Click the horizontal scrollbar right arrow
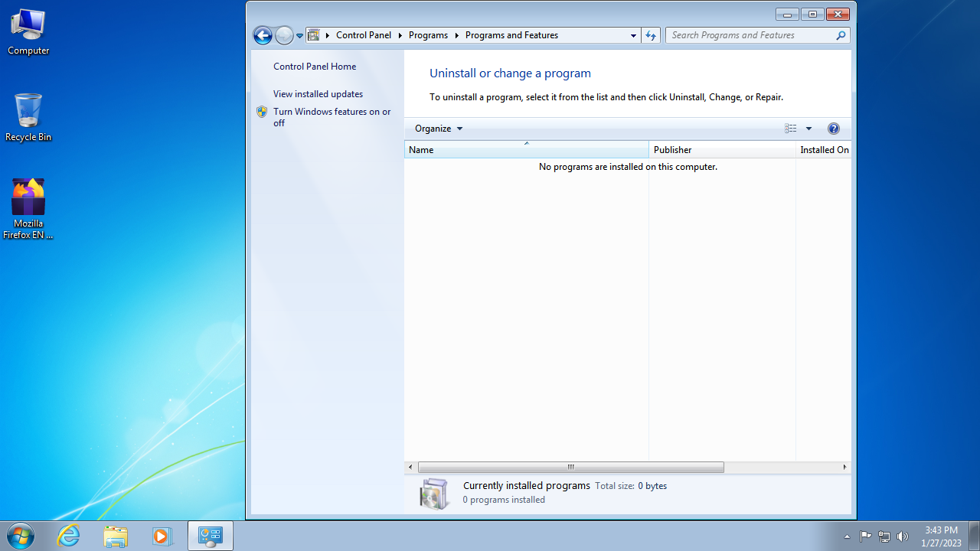Viewport: 980px width, 551px height. point(844,467)
